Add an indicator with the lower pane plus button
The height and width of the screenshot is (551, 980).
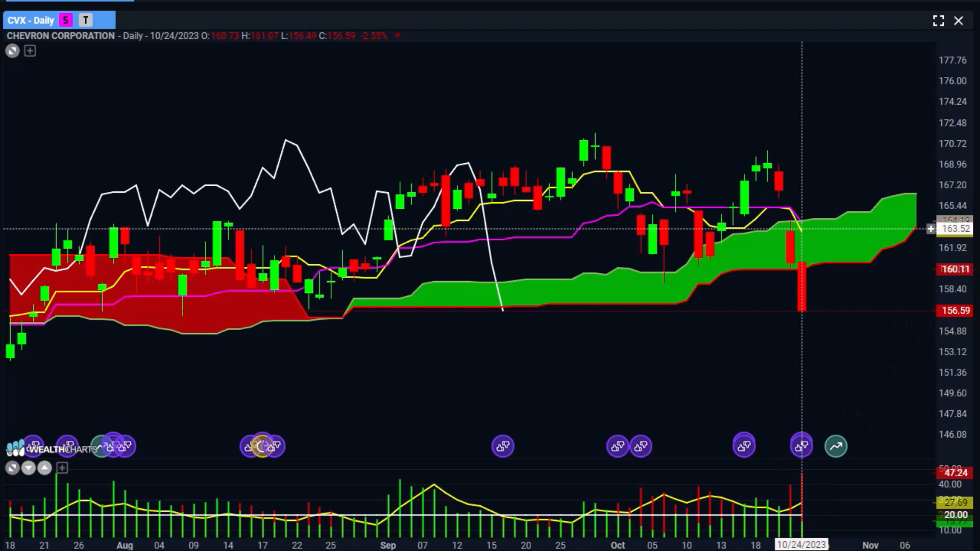[62, 468]
